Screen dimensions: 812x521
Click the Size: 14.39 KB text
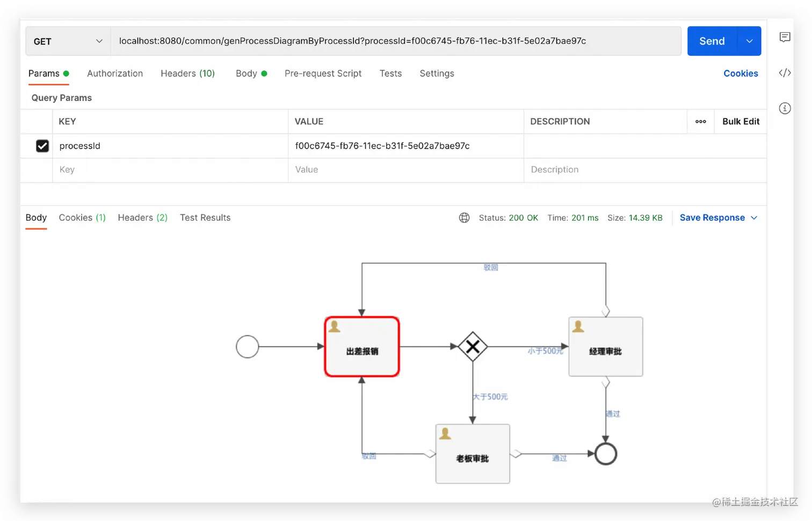(x=635, y=218)
